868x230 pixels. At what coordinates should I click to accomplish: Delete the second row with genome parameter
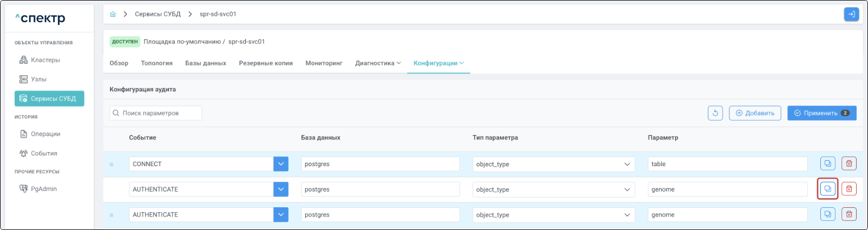[849, 189]
